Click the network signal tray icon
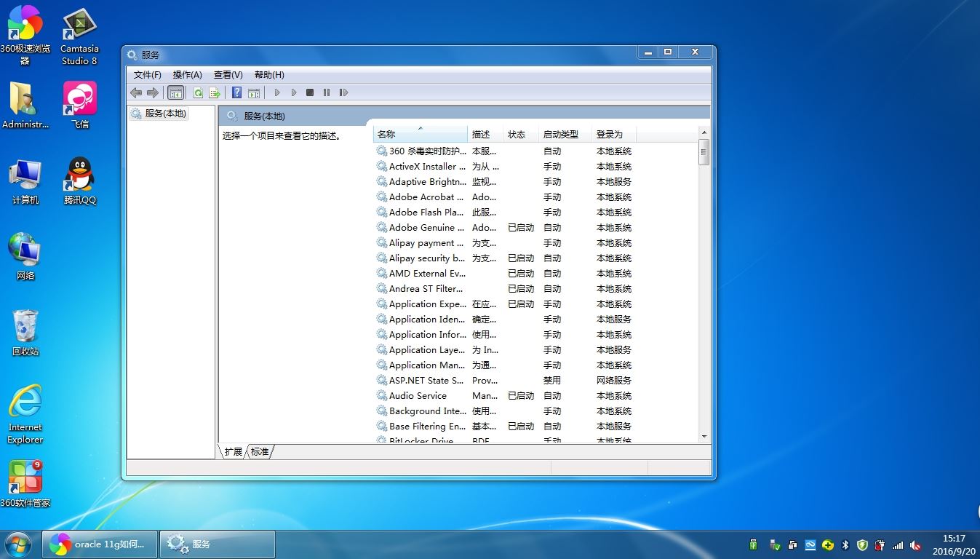Viewport: 980px width, 559px height. tap(898, 544)
